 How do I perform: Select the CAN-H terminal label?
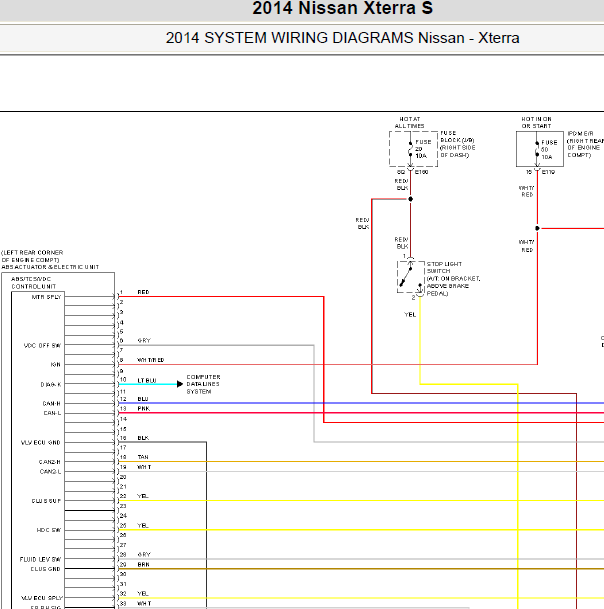(x=52, y=404)
